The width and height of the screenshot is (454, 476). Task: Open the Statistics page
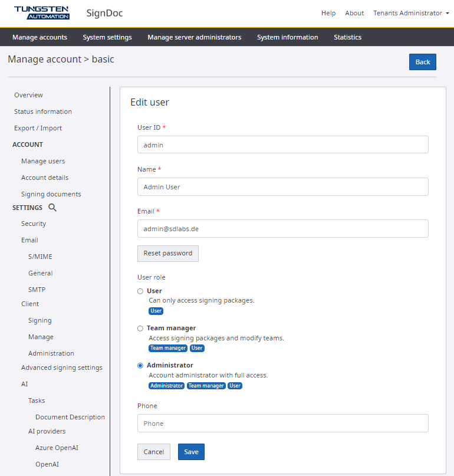click(x=347, y=37)
